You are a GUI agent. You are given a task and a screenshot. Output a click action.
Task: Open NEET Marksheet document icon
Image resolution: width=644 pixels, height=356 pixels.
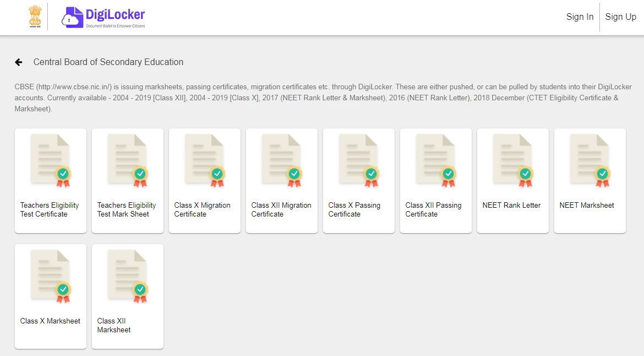[590, 161]
